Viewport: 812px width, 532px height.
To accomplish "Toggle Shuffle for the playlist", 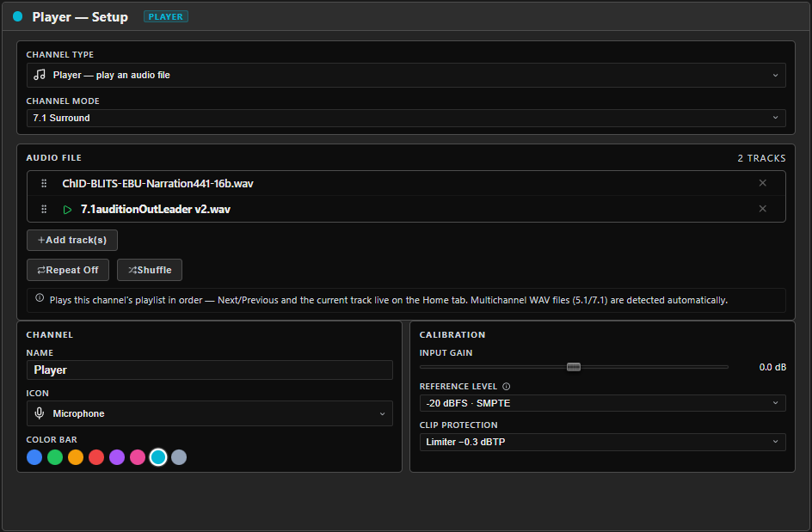I will (x=150, y=270).
